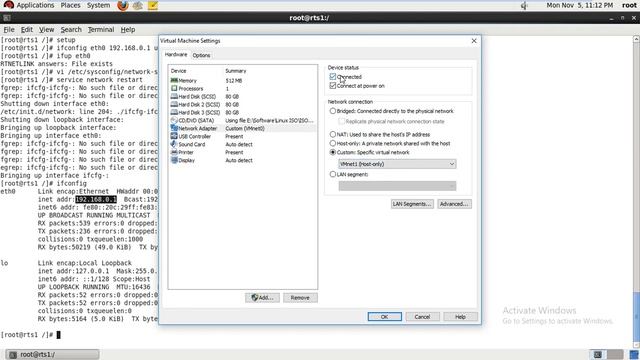The height and width of the screenshot is (360, 640).
Task: Click the root user menu
Action: point(629,5)
